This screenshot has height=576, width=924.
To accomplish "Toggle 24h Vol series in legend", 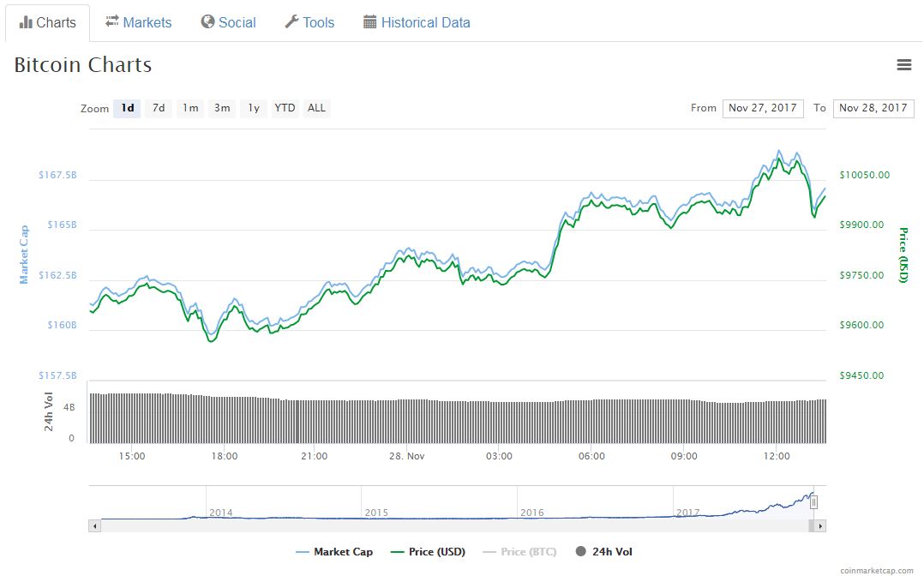I will 603,552.
